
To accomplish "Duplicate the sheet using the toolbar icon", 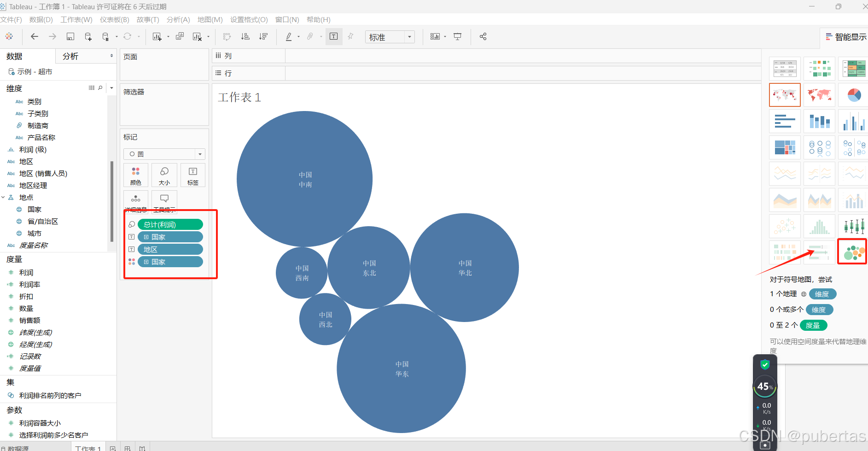I will pyautogui.click(x=180, y=36).
